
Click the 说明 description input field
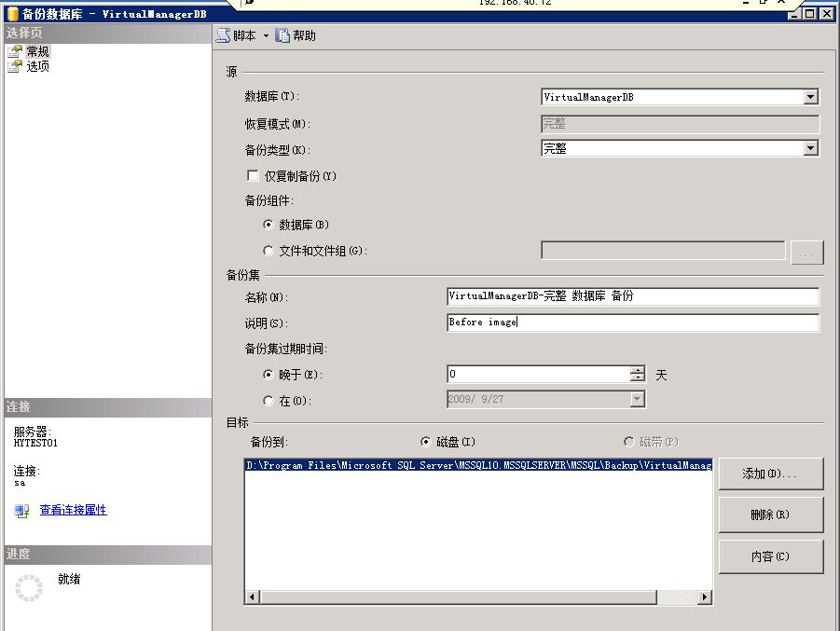tap(632, 322)
